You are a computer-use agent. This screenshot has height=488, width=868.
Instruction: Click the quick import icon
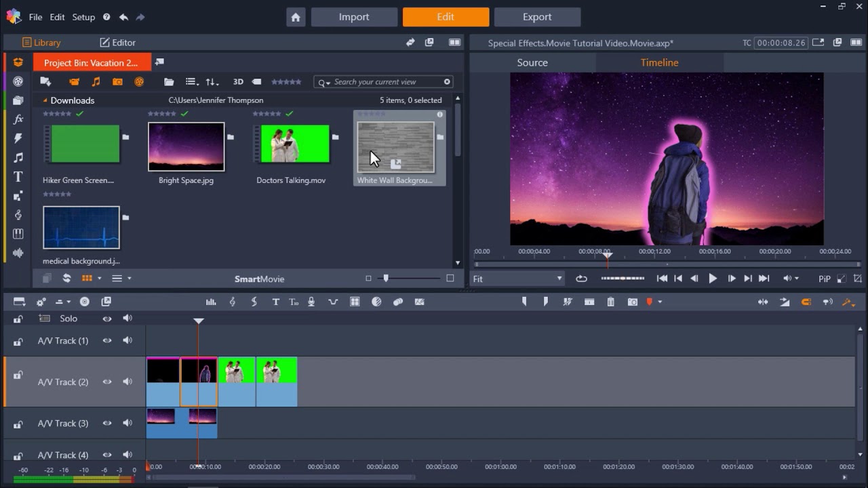point(45,82)
